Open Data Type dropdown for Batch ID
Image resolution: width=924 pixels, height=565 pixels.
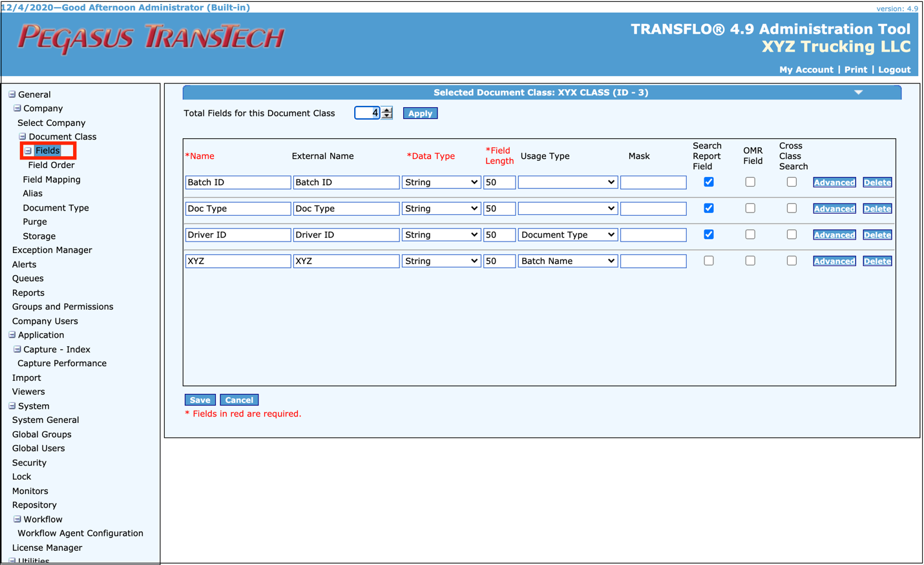pos(441,183)
